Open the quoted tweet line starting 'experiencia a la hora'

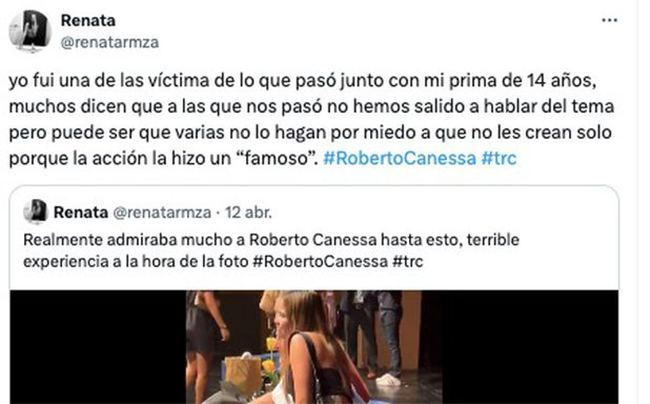click(223, 261)
